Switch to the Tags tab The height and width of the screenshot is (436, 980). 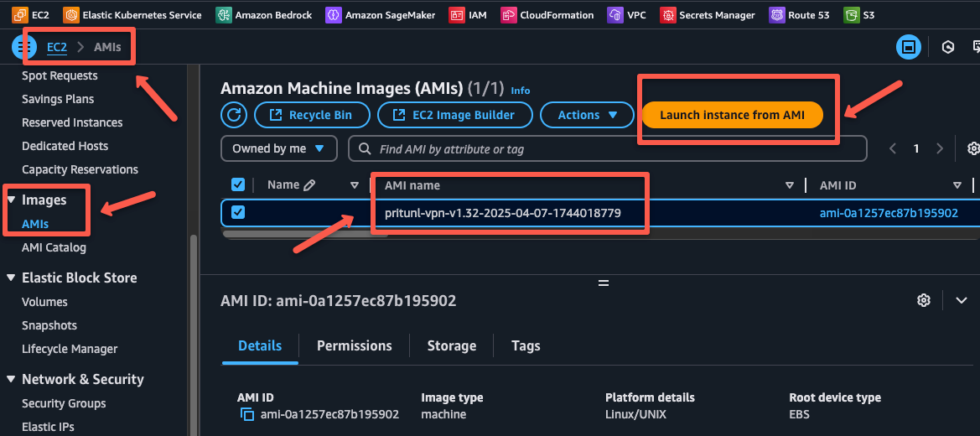tap(526, 346)
